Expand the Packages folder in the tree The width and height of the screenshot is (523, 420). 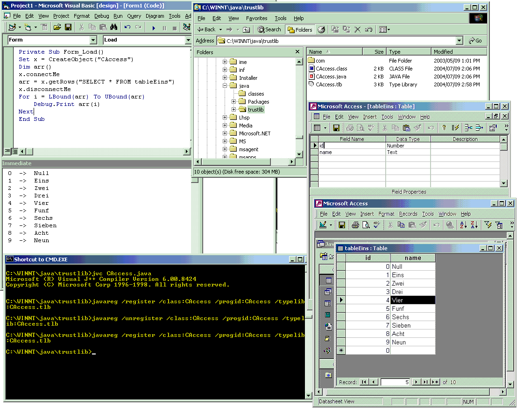click(x=233, y=102)
